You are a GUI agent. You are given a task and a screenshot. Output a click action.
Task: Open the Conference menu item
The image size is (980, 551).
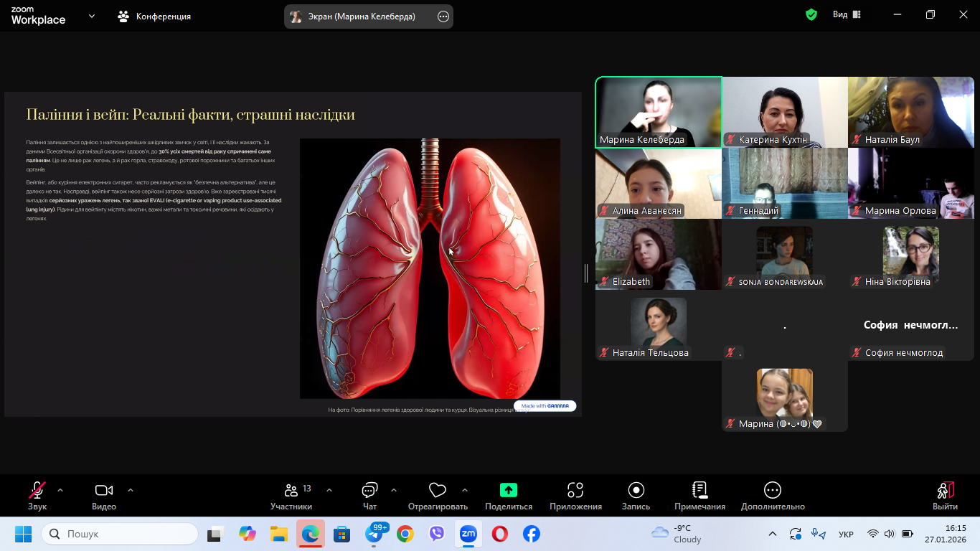point(154,16)
